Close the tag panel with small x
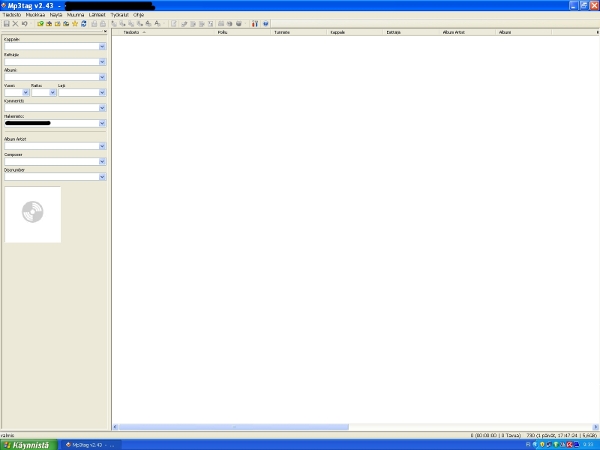The width and height of the screenshot is (600, 450). (105, 31)
